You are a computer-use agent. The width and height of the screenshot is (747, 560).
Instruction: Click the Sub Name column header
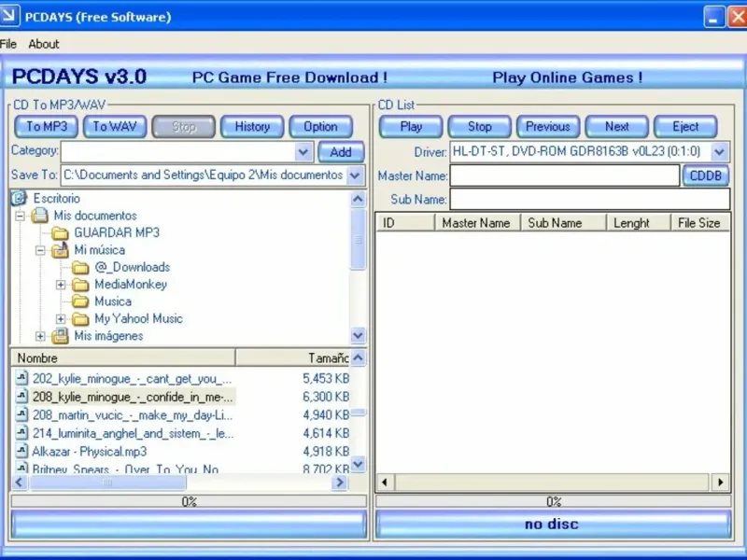click(x=563, y=223)
